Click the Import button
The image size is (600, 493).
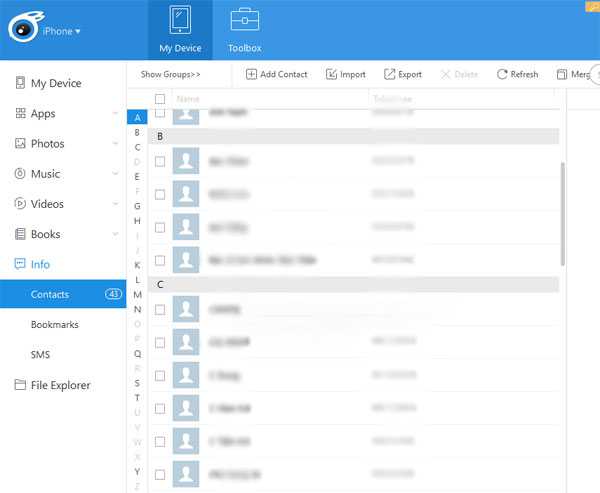pyautogui.click(x=346, y=74)
